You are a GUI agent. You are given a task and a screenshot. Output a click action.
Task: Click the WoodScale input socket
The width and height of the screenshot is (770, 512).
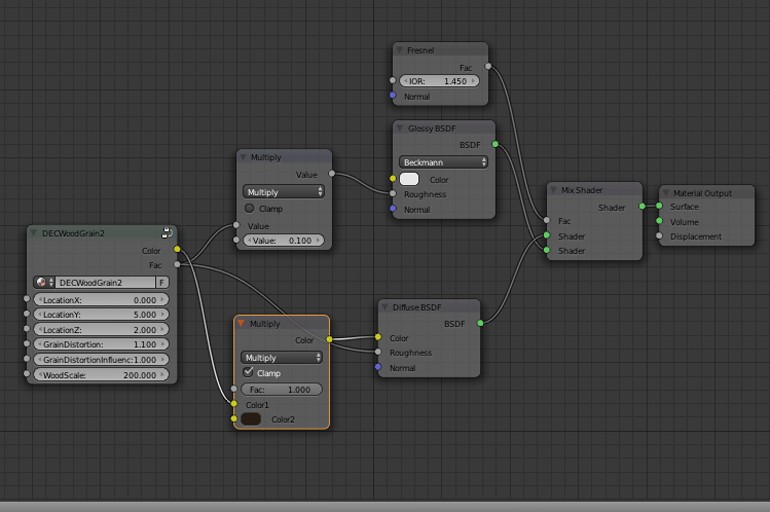coord(27,374)
